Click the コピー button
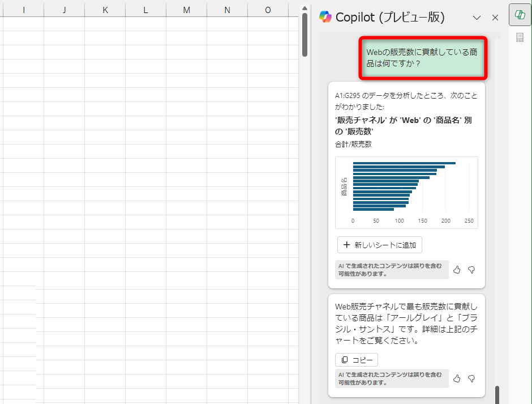This screenshot has height=404, width=532. 356,359
